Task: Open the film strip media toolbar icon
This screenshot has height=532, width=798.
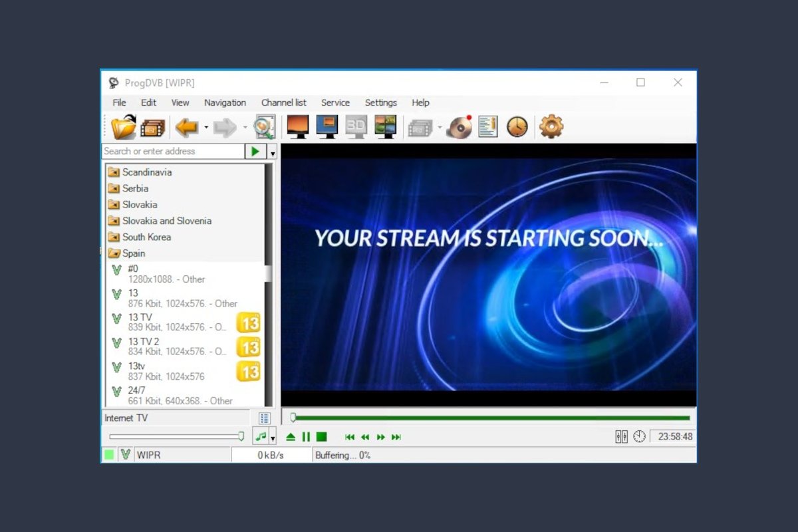Action: coord(152,127)
